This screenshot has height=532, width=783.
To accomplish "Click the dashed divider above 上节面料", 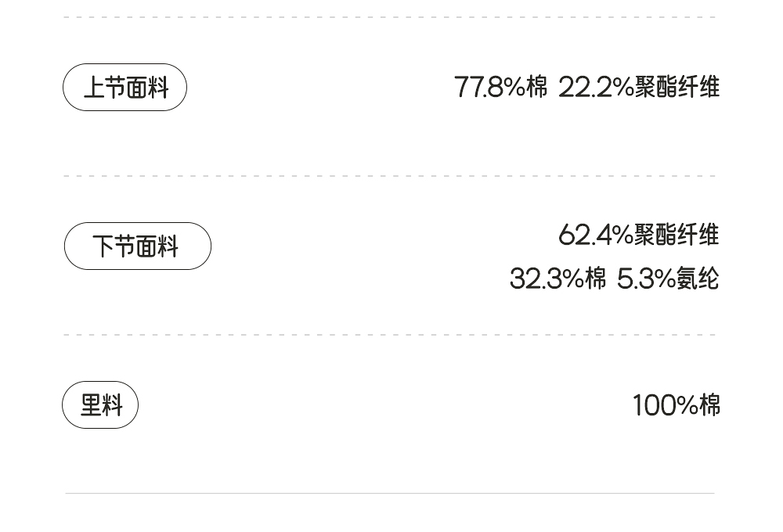I will (x=390, y=17).
